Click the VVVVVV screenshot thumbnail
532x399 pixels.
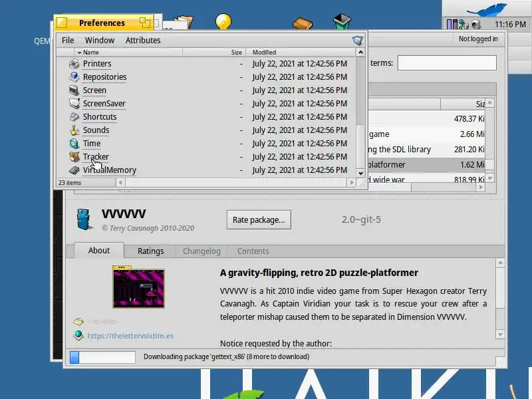tap(138, 287)
